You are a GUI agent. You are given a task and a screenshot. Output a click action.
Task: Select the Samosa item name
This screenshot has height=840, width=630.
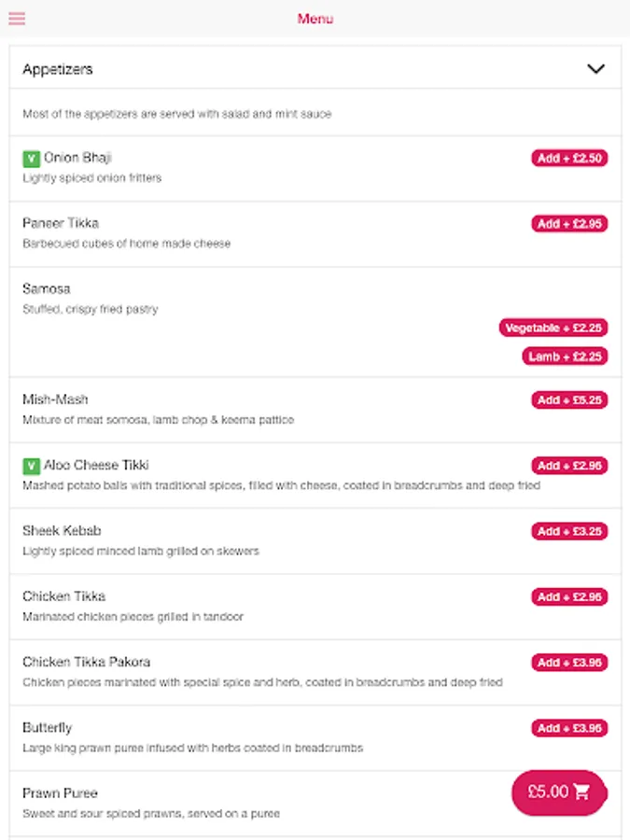47,288
